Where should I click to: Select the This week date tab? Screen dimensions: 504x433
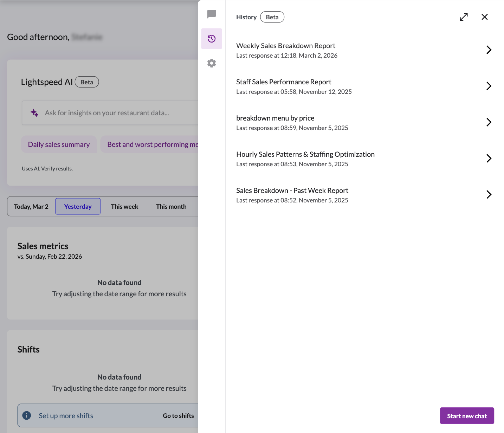pos(124,206)
